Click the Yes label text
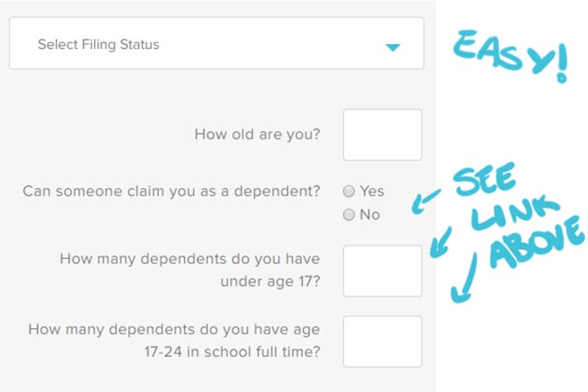Viewport: 588px width, 392px height. coord(372,191)
